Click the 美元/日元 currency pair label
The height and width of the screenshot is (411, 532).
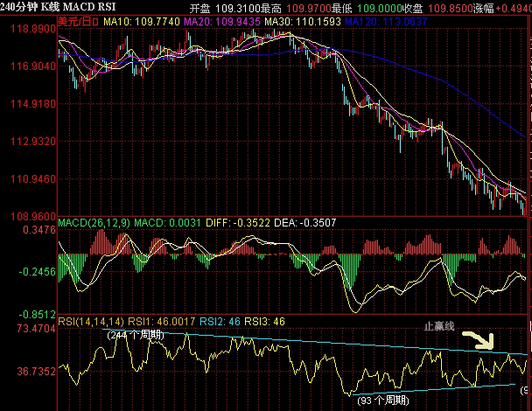[78, 22]
